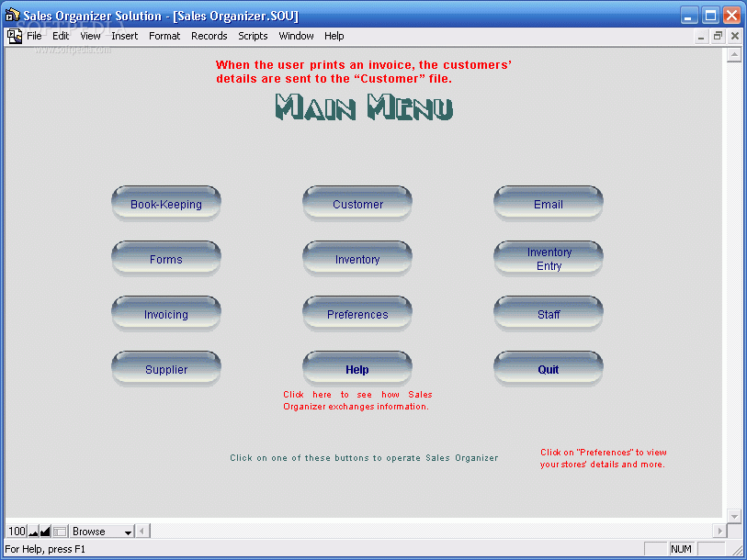This screenshot has height=560, width=747.
Task: Open the Records menu
Action: [209, 36]
